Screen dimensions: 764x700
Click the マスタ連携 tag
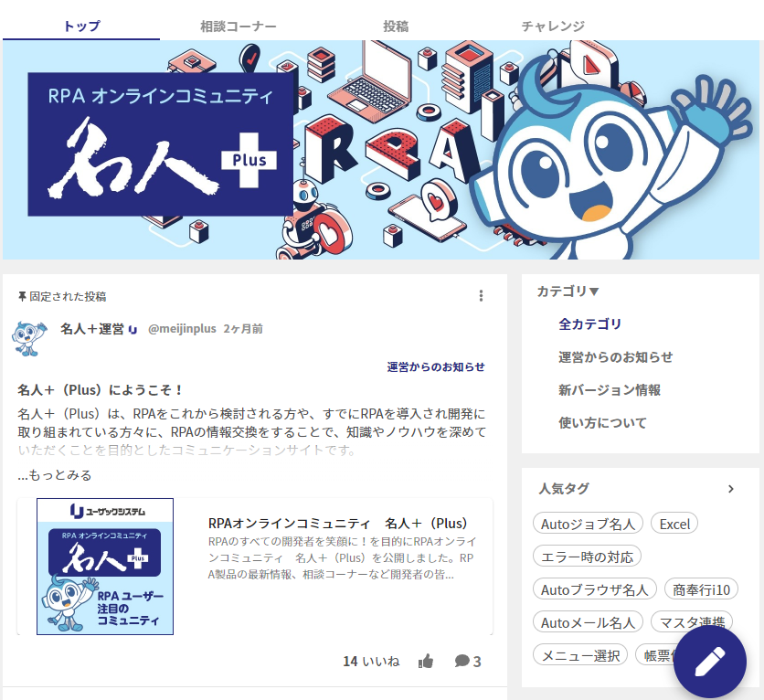click(692, 622)
